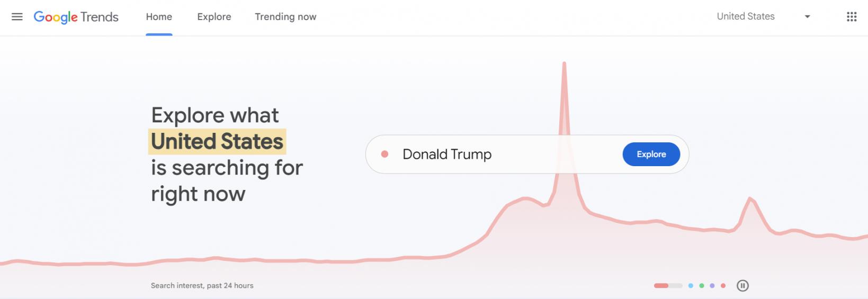
Task: Select the last red carousel dot
Action: [723, 286]
